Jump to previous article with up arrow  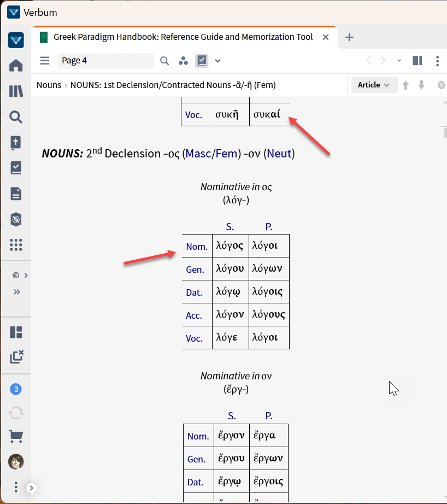[405, 85]
